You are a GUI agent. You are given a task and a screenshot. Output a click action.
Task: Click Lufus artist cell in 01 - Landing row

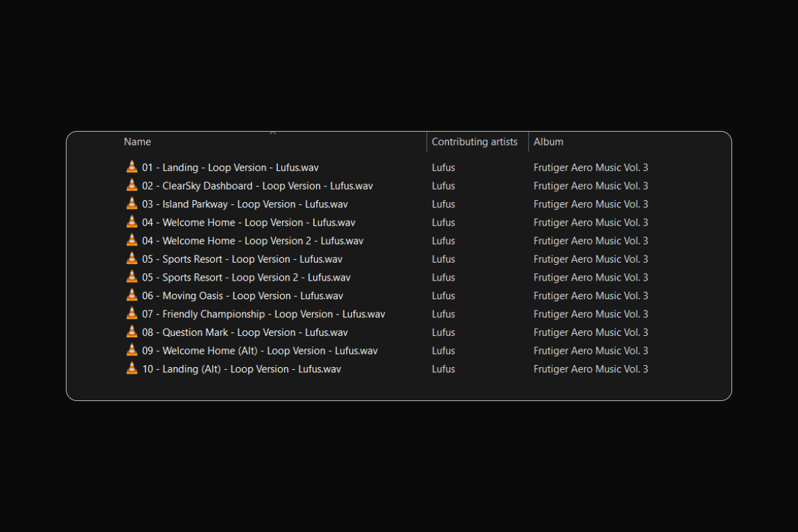click(x=444, y=168)
